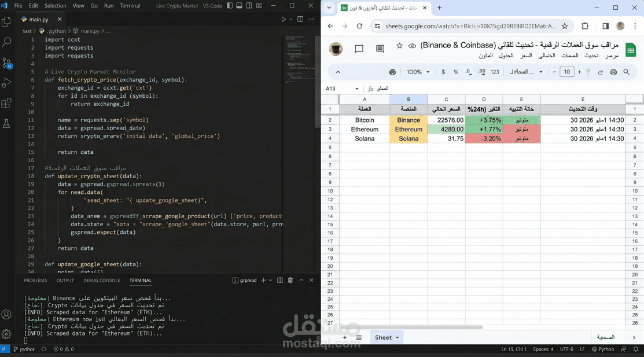Open the Name Box A13 dropdown
The width and height of the screenshot is (644, 357).
[356, 89]
